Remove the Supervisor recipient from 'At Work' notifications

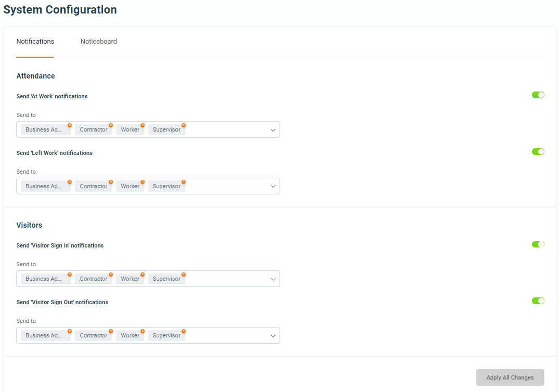pyautogui.click(x=183, y=126)
